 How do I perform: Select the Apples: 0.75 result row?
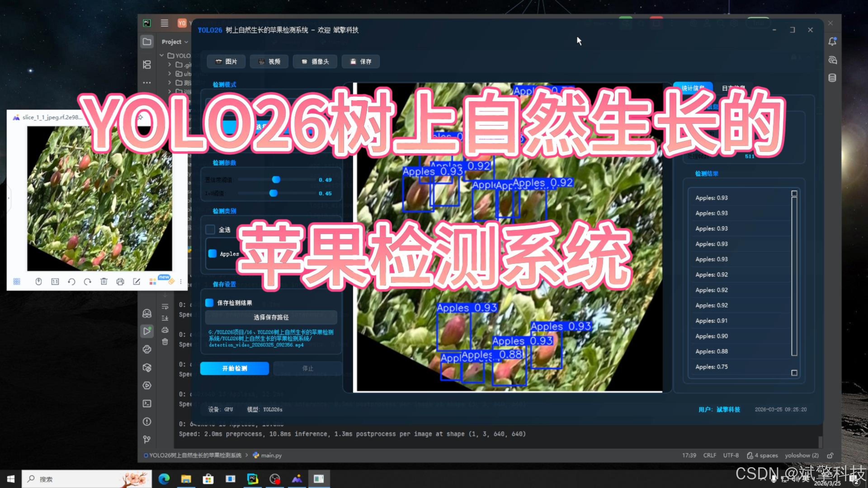point(741,366)
